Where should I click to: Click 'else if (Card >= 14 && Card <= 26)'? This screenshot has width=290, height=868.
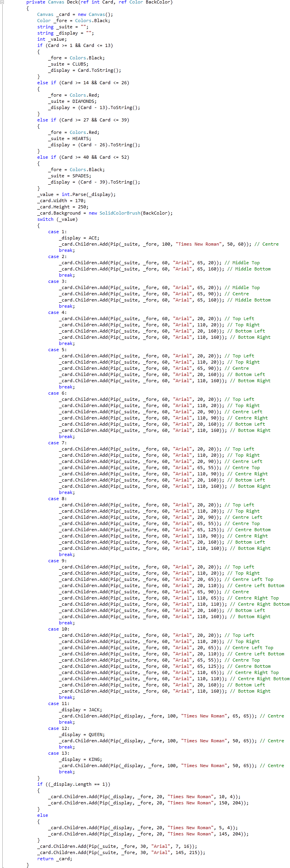click(83, 83)
